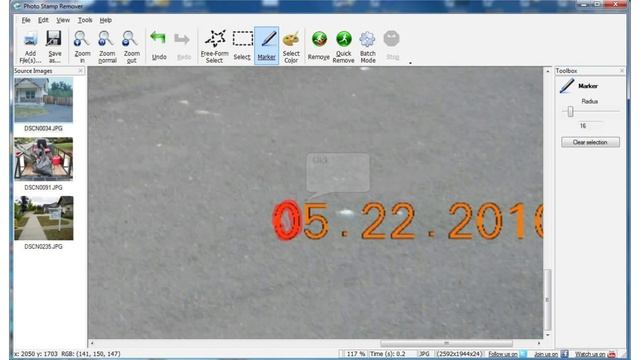Click the JPG format status entry
The height and width of the screenshot is (360, 640).
[x=424, y=354]
